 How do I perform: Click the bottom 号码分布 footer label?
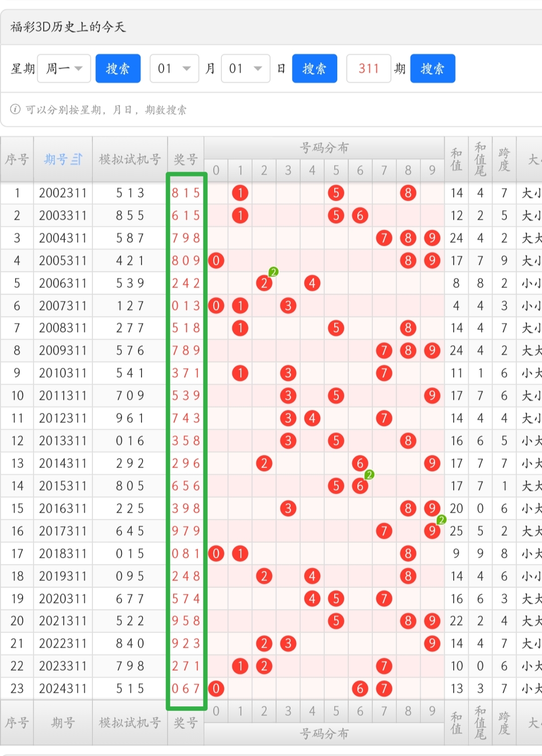click(324, 734)
